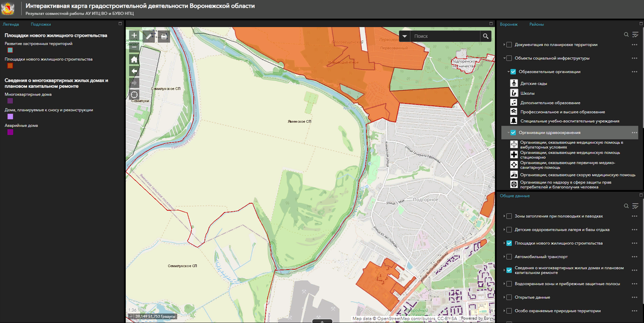Click the Дополнительное образование music note icon

coord(514,102)
